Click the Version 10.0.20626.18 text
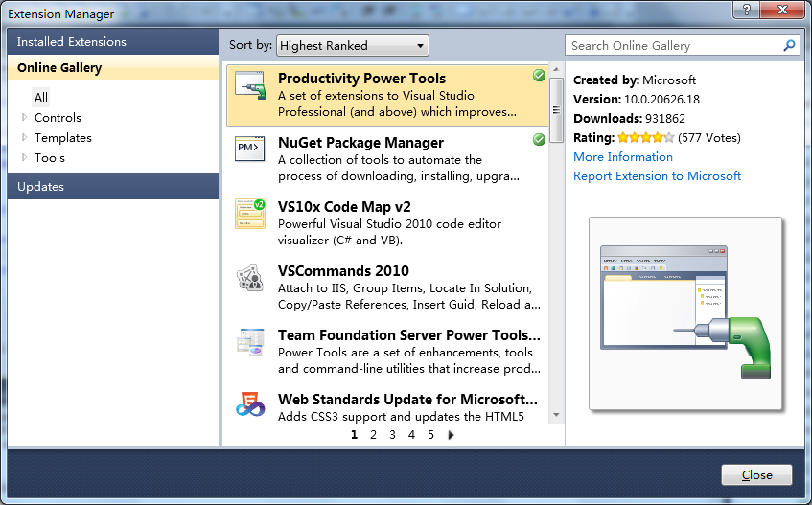 637,100
